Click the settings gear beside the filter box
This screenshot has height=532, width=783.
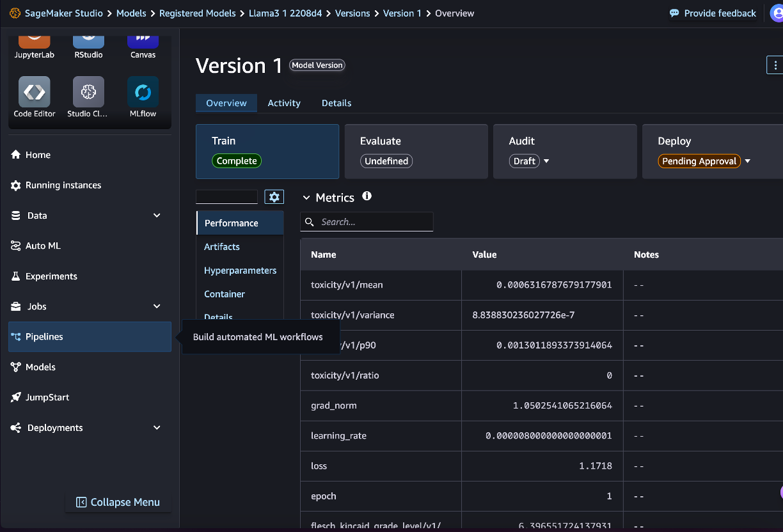click(x=274, y=196)
